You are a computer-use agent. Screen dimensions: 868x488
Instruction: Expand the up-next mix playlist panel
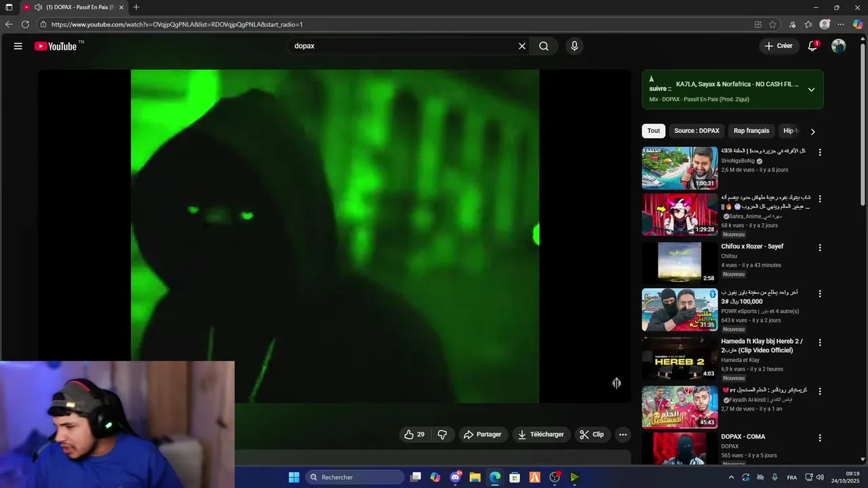(x=811, y=89)
